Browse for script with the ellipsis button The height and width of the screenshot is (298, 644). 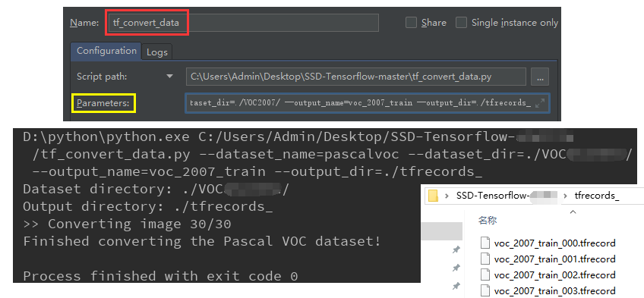point(540,77)
